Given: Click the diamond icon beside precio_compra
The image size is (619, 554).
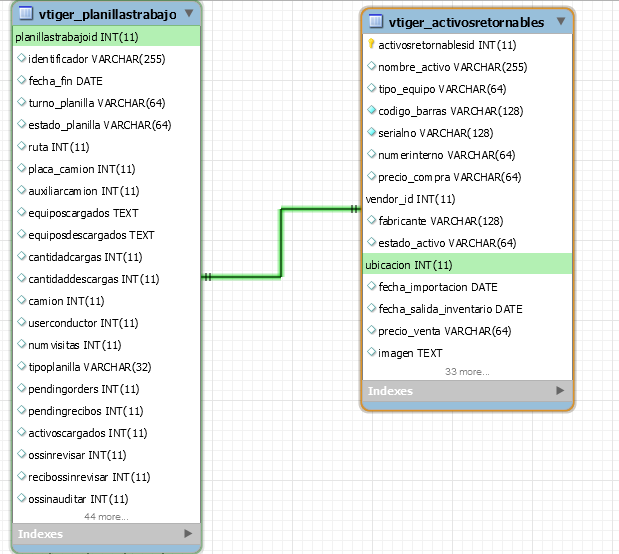Looking at the screenshot, I should [x=371, y=176].
